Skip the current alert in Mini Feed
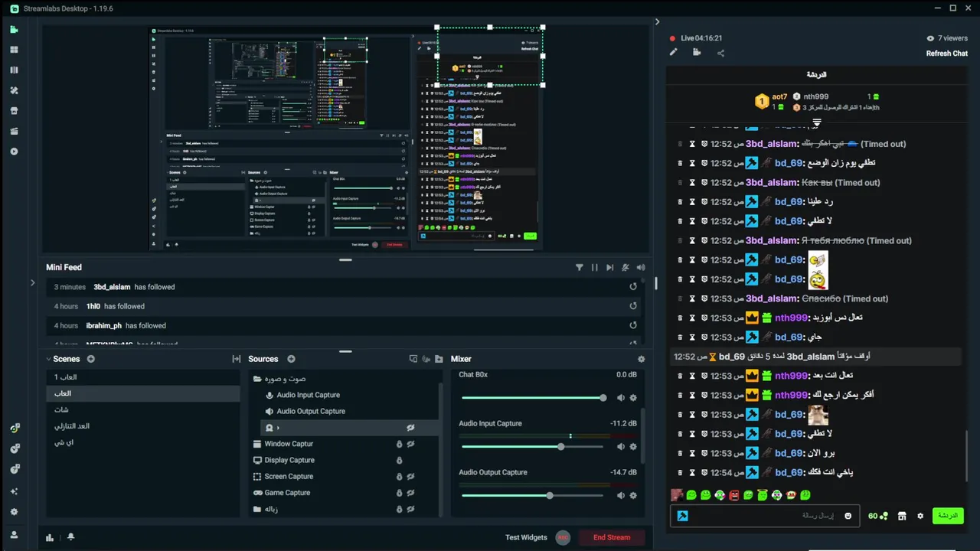The width and height of the screenshot is (980, 551). point(609,267)
